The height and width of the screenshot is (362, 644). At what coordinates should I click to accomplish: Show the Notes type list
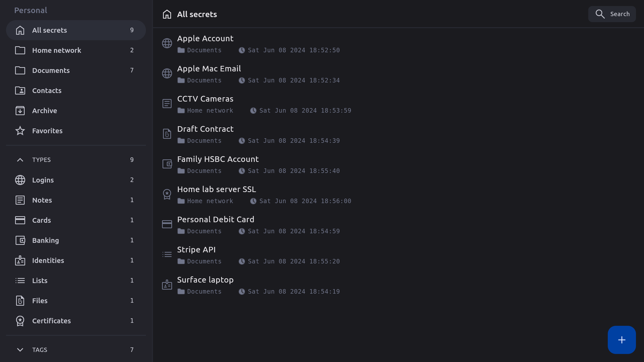coord(42,200)
